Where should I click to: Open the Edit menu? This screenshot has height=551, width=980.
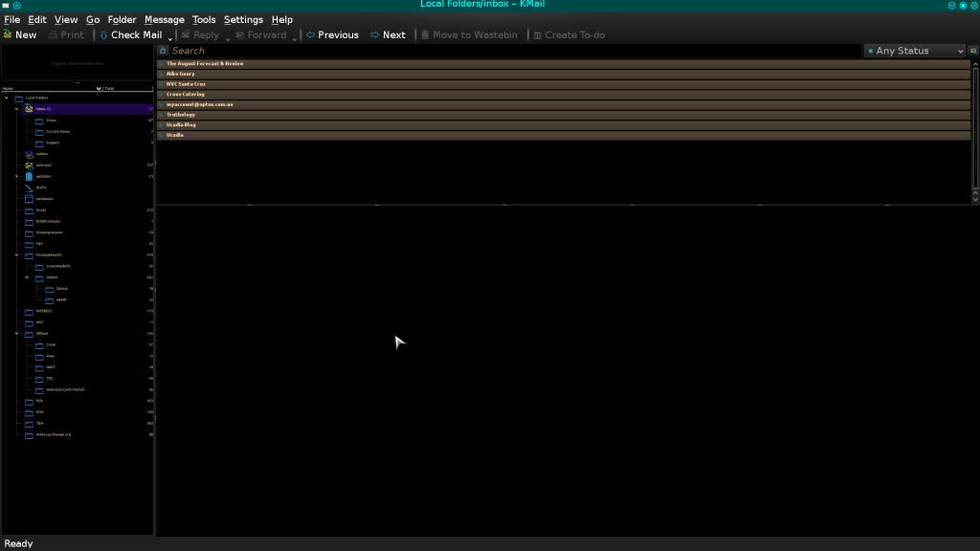pyautogui.click(x=37, y=20)
